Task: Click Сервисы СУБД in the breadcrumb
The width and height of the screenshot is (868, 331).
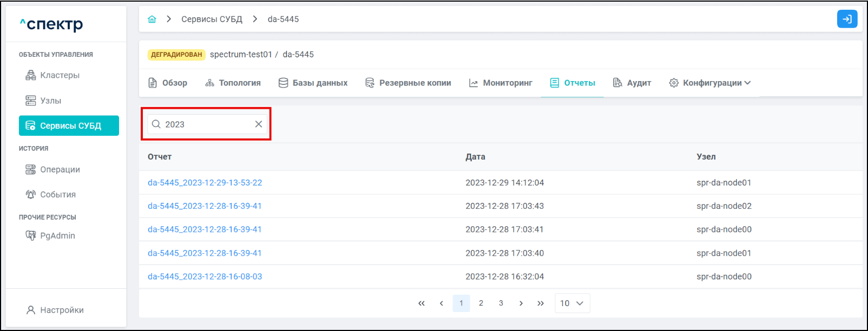Action: (212, 19)
